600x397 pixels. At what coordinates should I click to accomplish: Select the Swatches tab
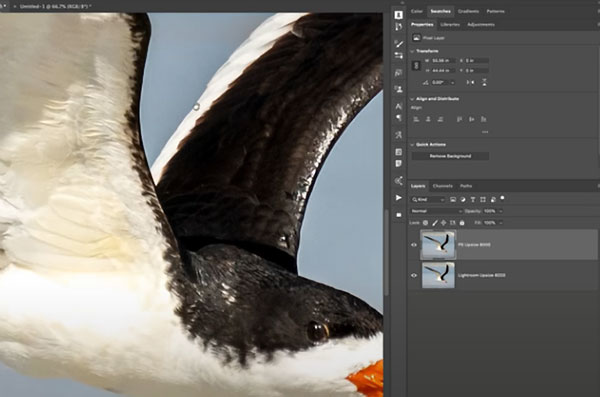[x=440, y=11]
